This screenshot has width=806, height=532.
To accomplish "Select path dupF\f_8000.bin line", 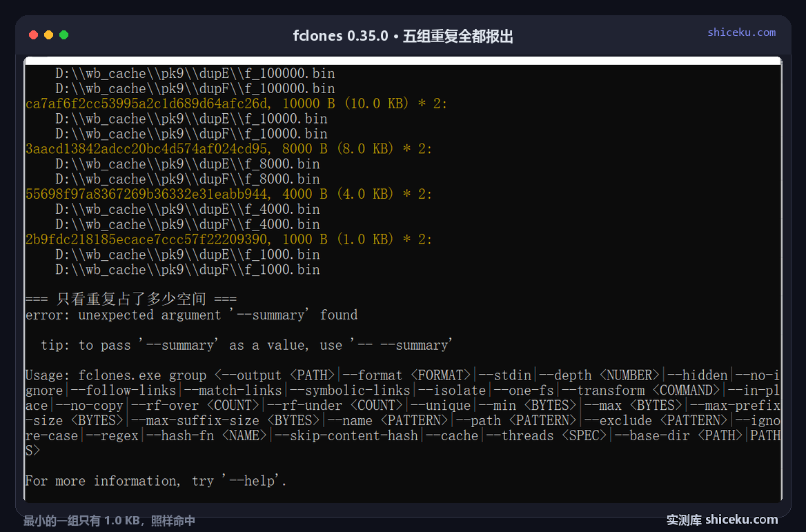I will coord(188,179).
